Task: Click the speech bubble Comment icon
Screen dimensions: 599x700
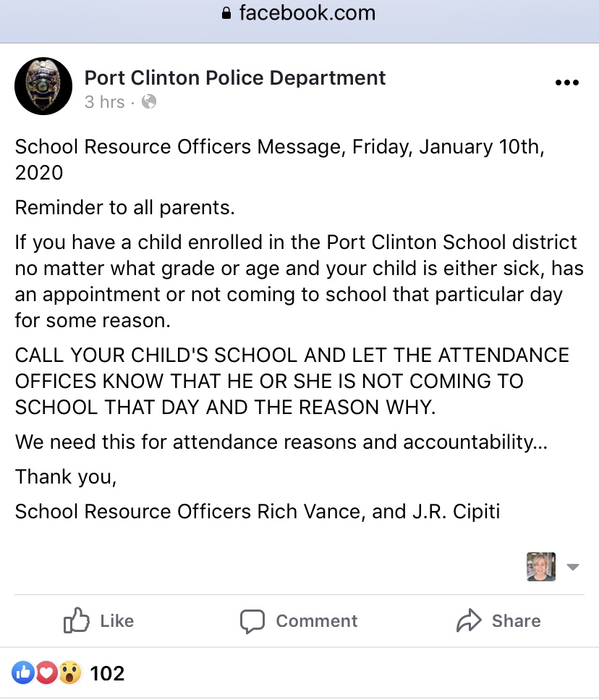Action: coord(252,620)
